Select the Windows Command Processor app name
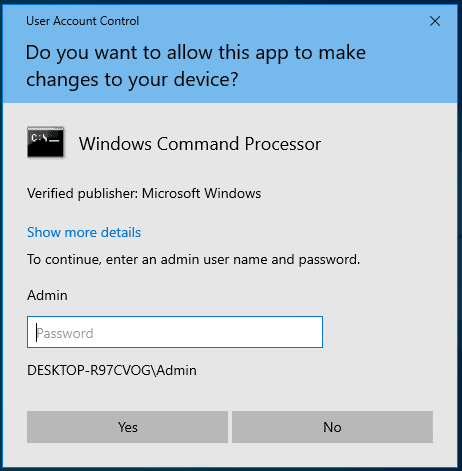Image resolution: width=462 pixels, height=471 pixels. pos(200,144)
